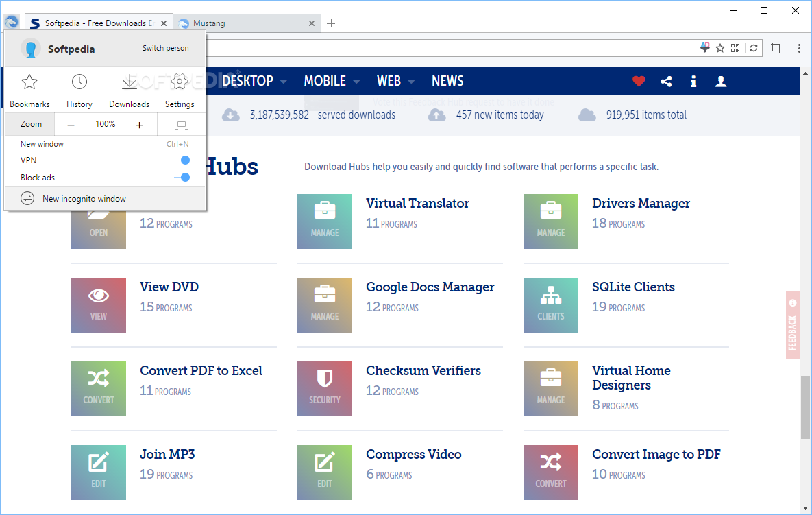Open the MOBILE menu item

(x=325, y=81)
